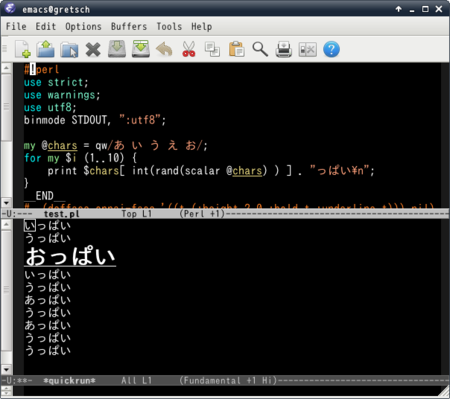The image size is (450, 399).
Task: Click the "use utf8;" line
Action: (50, 108)
